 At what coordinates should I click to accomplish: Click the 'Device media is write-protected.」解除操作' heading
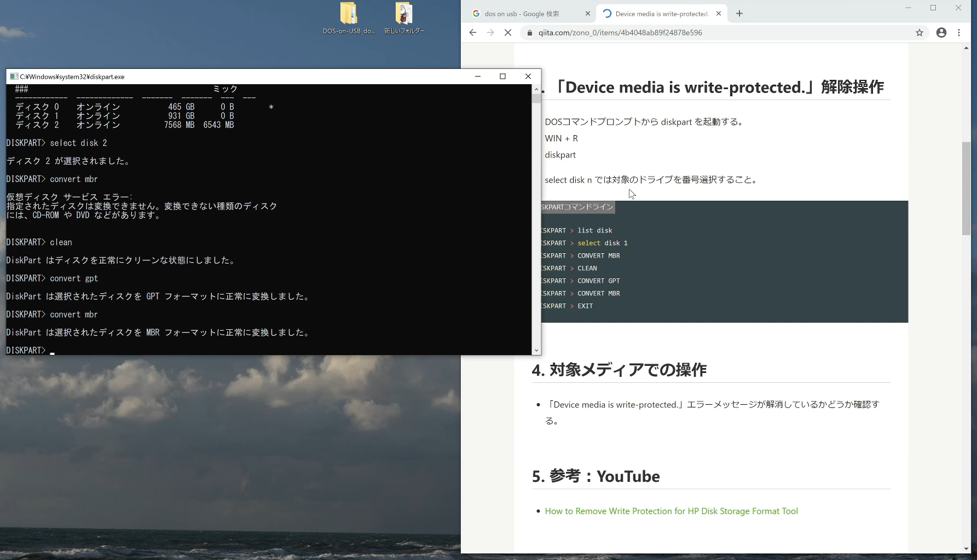[719, 87]
